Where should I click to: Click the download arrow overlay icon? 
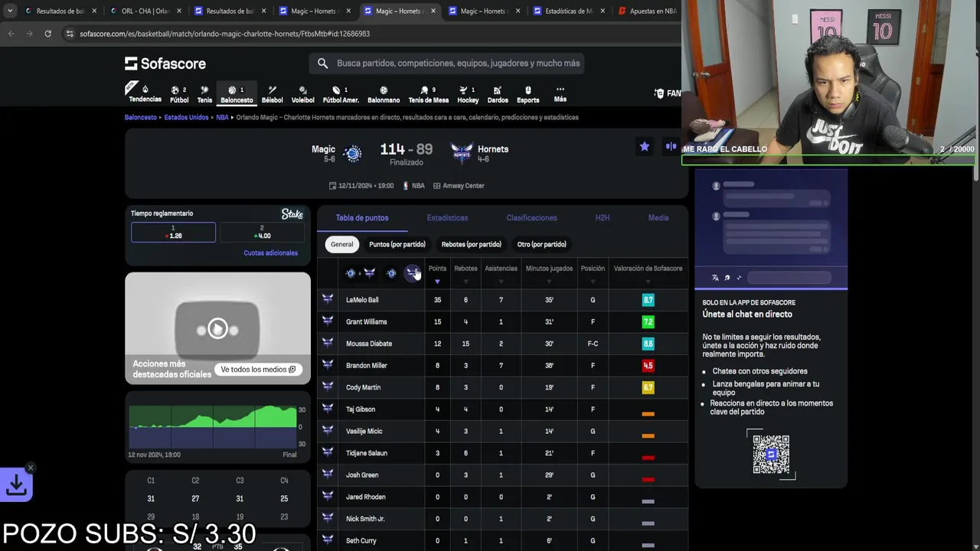pyautogui.click(x=16, y=484)
